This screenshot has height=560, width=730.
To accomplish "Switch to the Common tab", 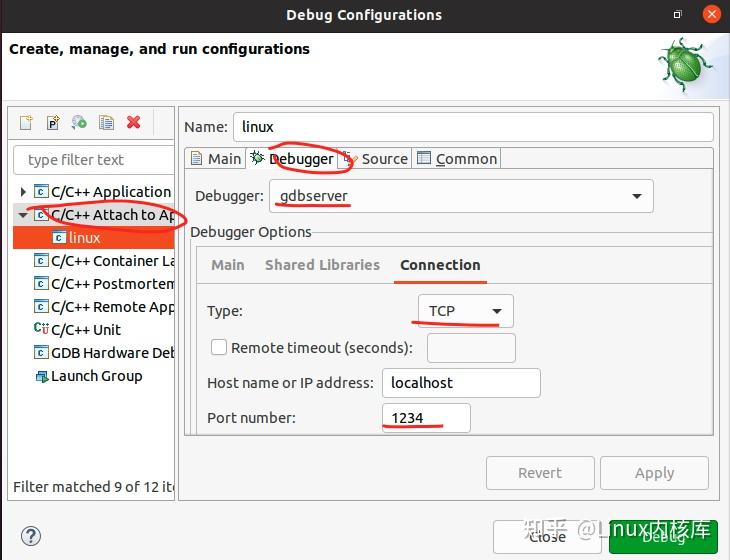I will (x=457, y=159).
